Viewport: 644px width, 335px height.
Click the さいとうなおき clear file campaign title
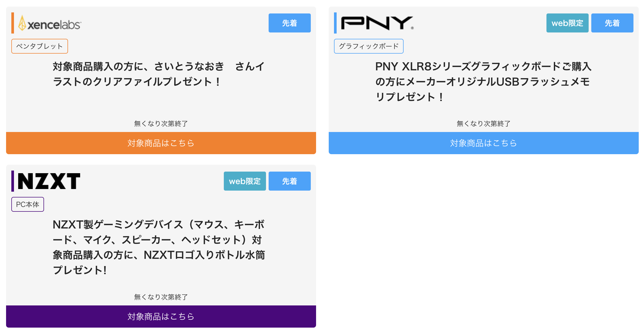pos(158,74)
